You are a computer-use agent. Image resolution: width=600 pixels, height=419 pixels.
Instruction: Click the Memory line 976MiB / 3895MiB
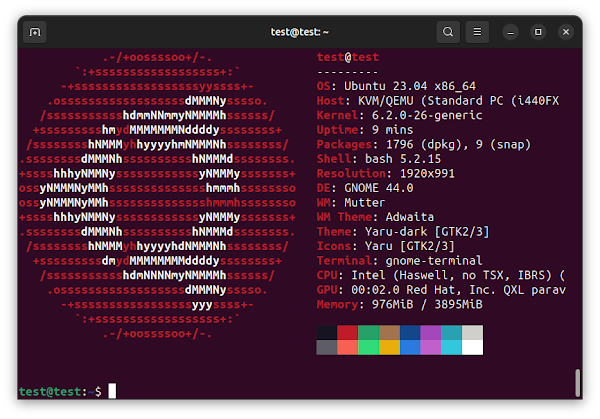[399, 304]
